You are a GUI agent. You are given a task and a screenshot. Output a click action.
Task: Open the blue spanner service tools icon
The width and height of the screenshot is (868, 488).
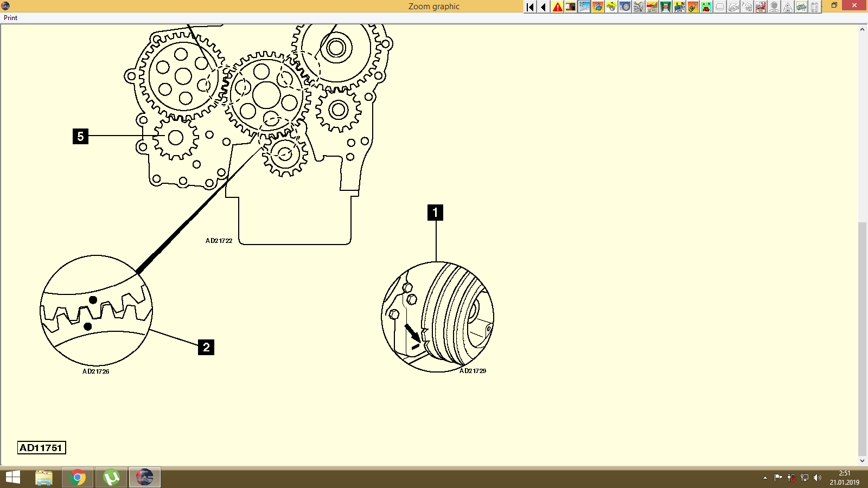tap(585, 7)
